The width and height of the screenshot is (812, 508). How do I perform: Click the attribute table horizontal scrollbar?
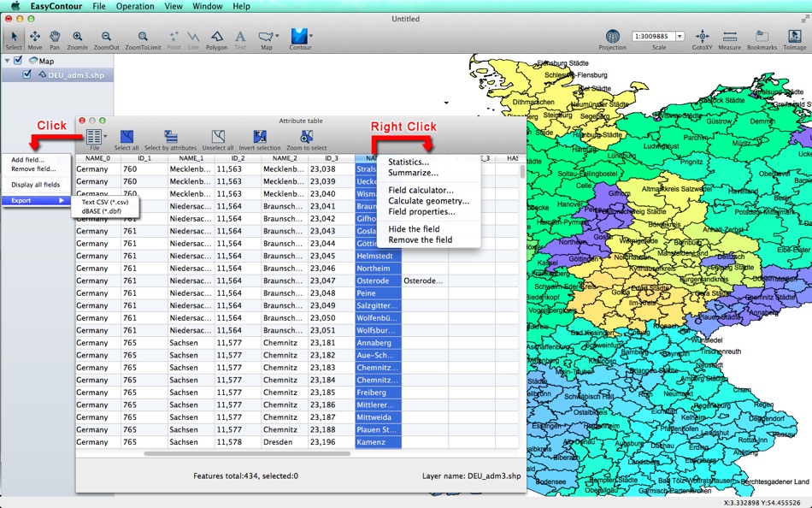(x=247, y=453)
